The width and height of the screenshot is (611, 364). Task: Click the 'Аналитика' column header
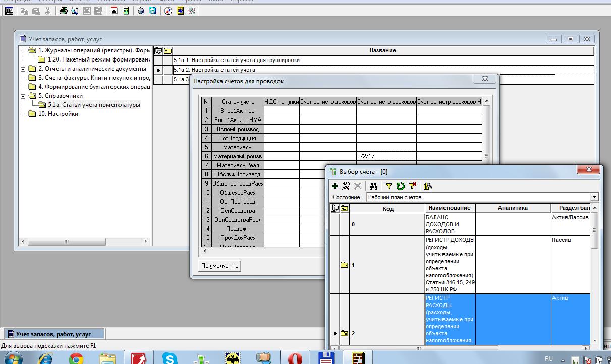(513, 208)
